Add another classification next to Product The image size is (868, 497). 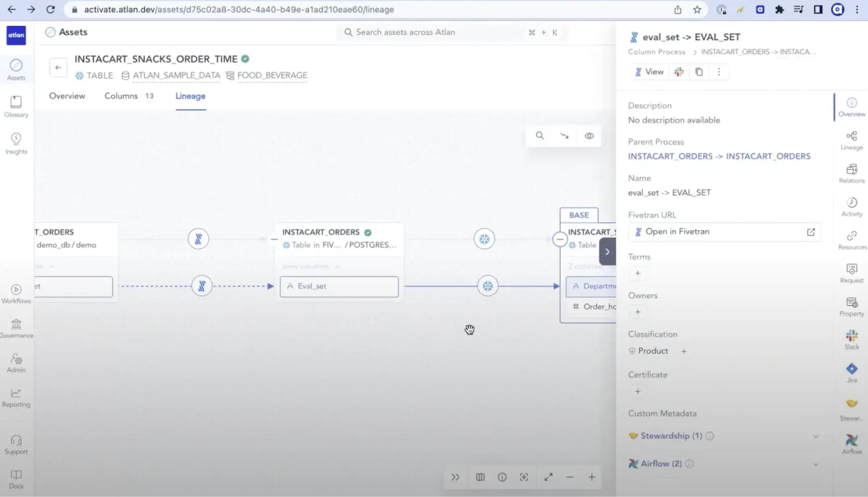click(684, 351)
